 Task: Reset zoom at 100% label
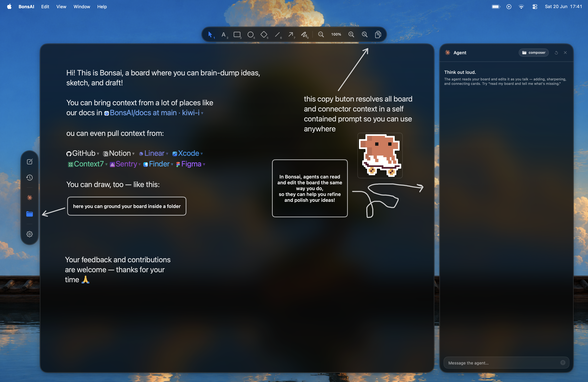(x=336, y=35)
